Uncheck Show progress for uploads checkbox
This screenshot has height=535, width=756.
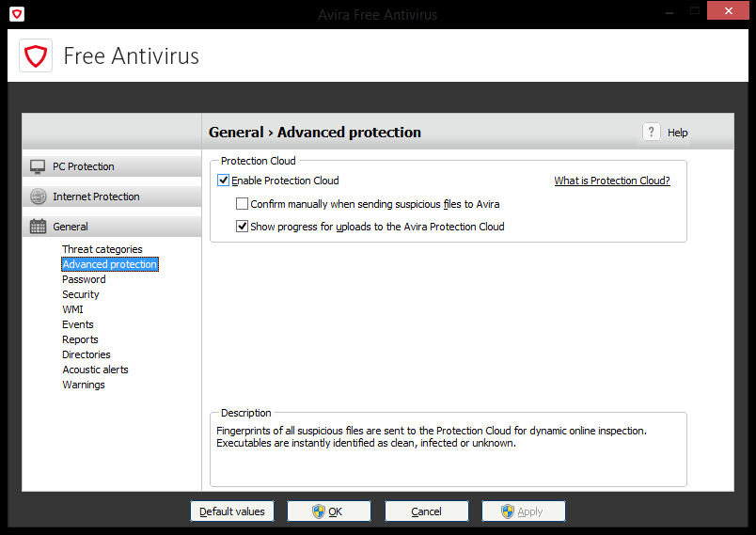[242, 227]
